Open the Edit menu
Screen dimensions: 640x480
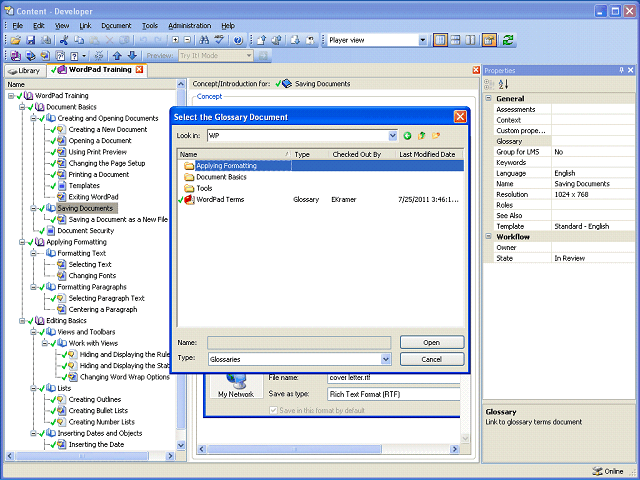point(39,26)
